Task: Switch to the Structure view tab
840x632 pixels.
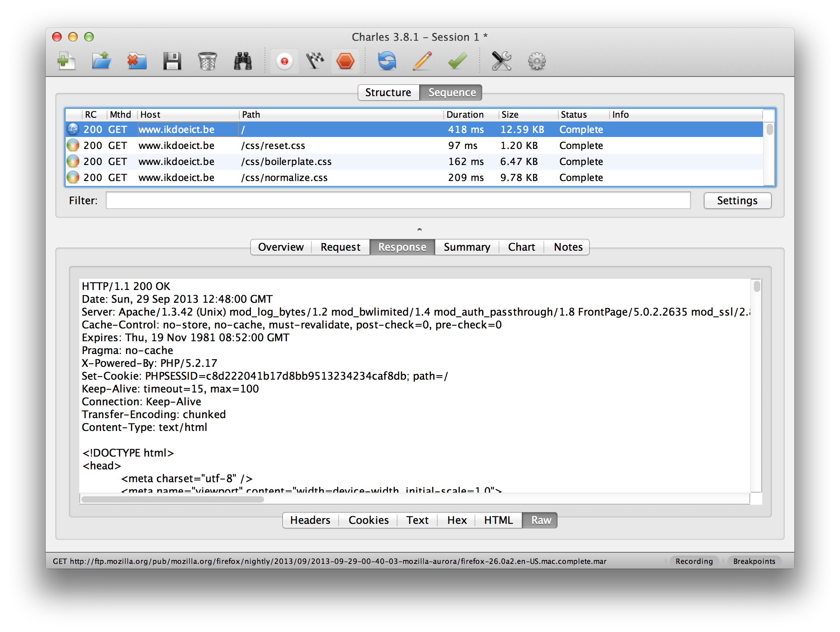Action: pos(388,93)
